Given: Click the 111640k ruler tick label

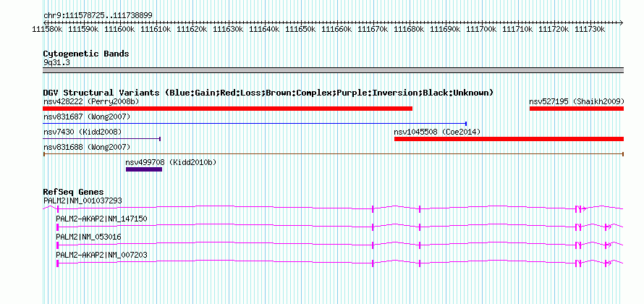Looking at the screenshot, I should click(265, 29).
